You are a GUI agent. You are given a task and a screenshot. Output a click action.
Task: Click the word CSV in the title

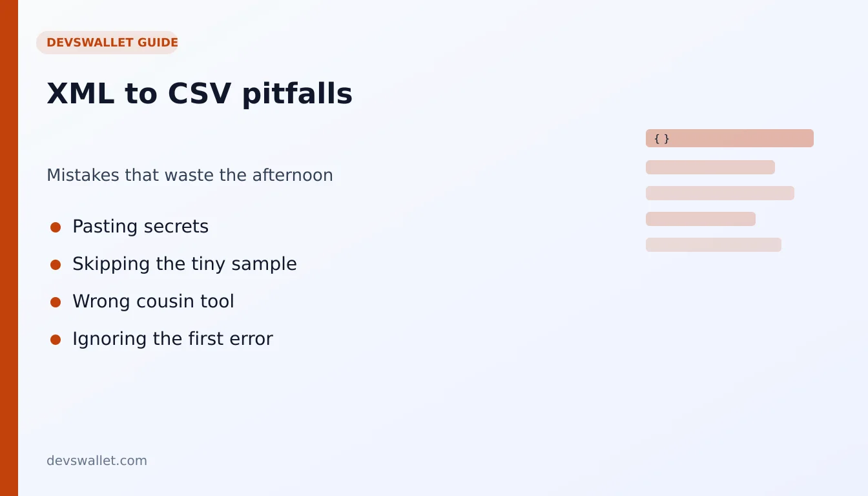(x=199, y=94)
